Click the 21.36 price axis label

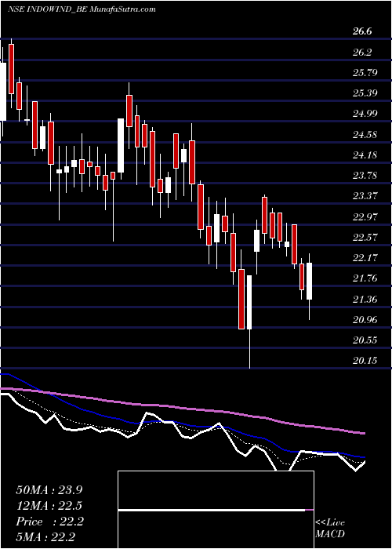pyautogui.click(x=365, y=299)
